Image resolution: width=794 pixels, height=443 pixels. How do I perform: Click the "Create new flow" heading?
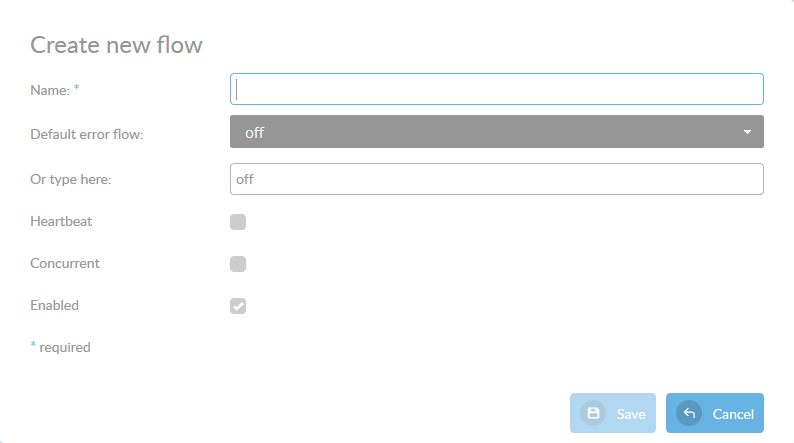(x=116, y=45)
